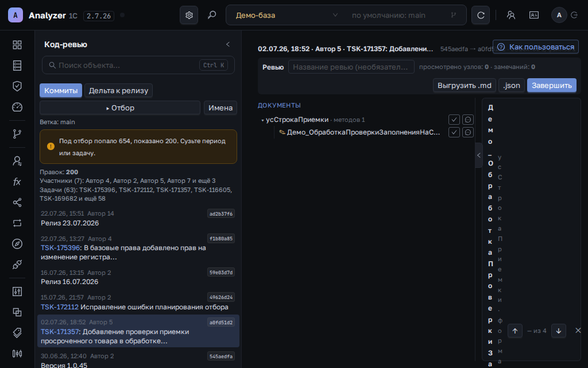Click commit hash 59e03d7d
The width and height of the screenshot is (588, 368).
point(221,272)
